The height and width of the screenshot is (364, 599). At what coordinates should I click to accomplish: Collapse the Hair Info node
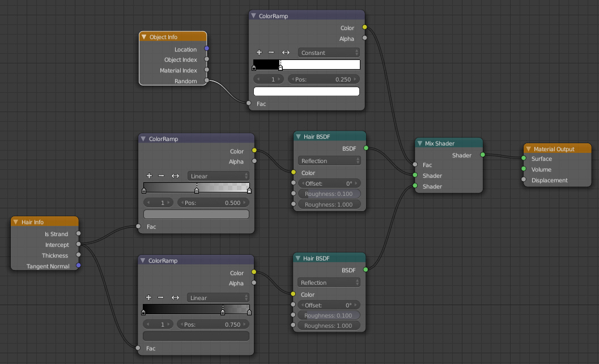pyautogui.click(x=16, y=222)
